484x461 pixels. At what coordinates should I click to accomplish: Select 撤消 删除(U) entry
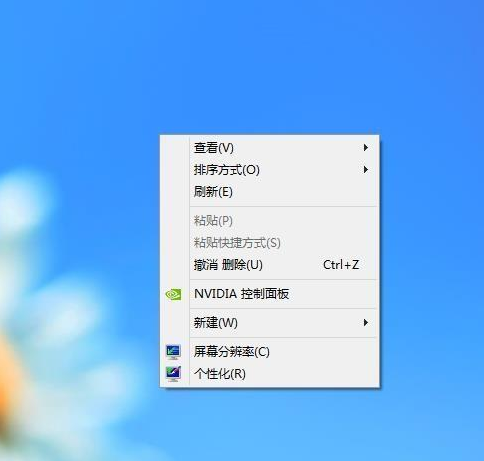(269, 265)
